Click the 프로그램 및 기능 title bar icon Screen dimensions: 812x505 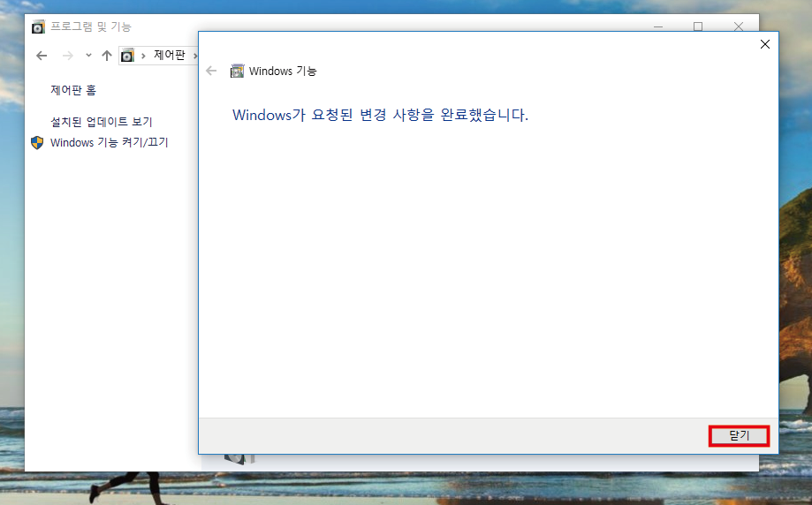(38, 26)
